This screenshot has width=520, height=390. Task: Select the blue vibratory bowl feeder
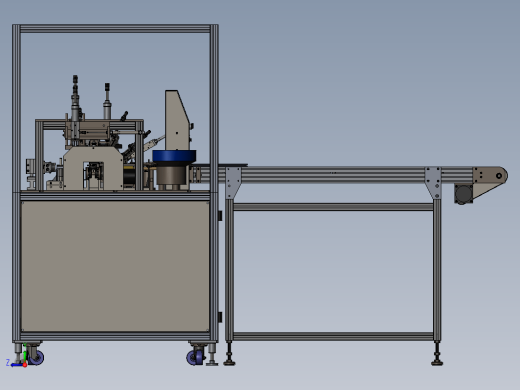(174, 156)
